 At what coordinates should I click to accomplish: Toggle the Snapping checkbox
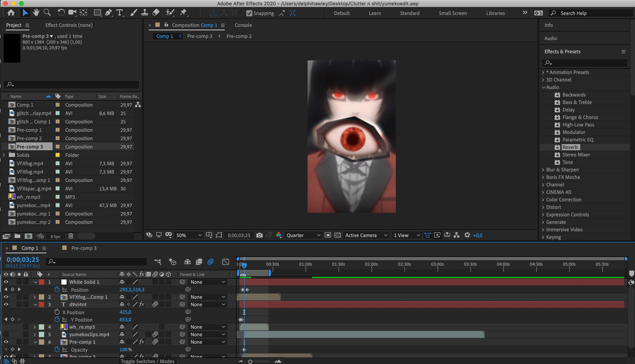[x=249, y=13]
